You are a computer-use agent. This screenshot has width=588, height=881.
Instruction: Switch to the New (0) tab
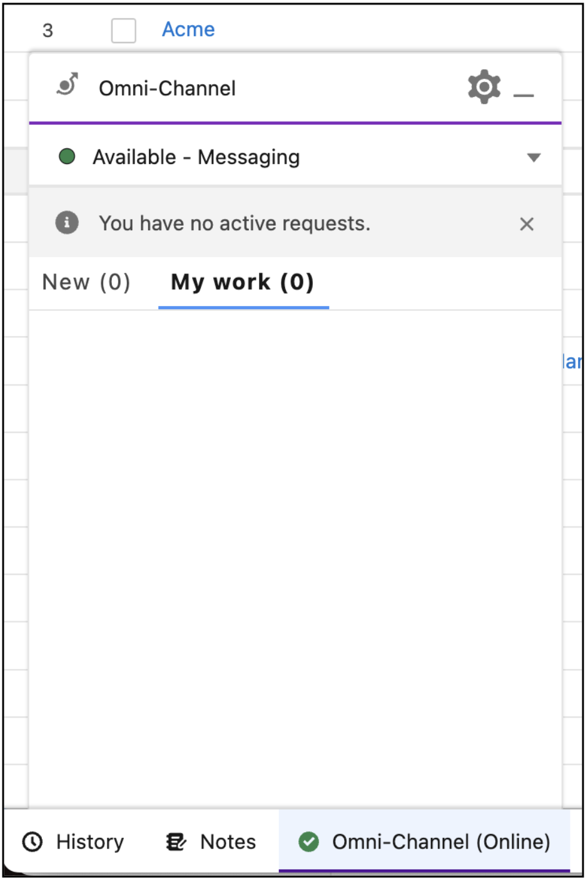(x=86, y=283)
